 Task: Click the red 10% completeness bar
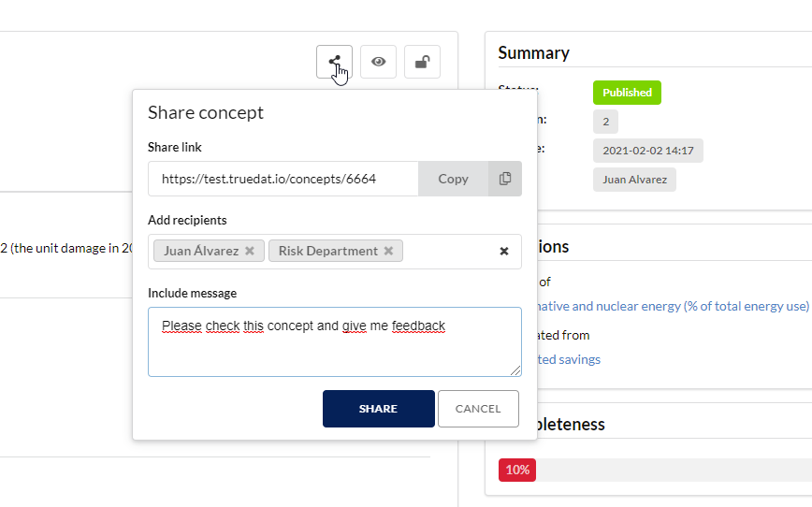(x=516, y=470)
